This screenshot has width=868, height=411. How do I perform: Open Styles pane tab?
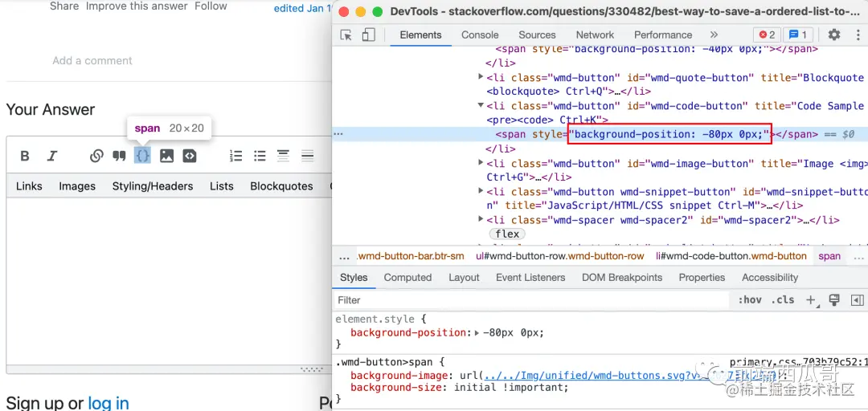point(354,278)
